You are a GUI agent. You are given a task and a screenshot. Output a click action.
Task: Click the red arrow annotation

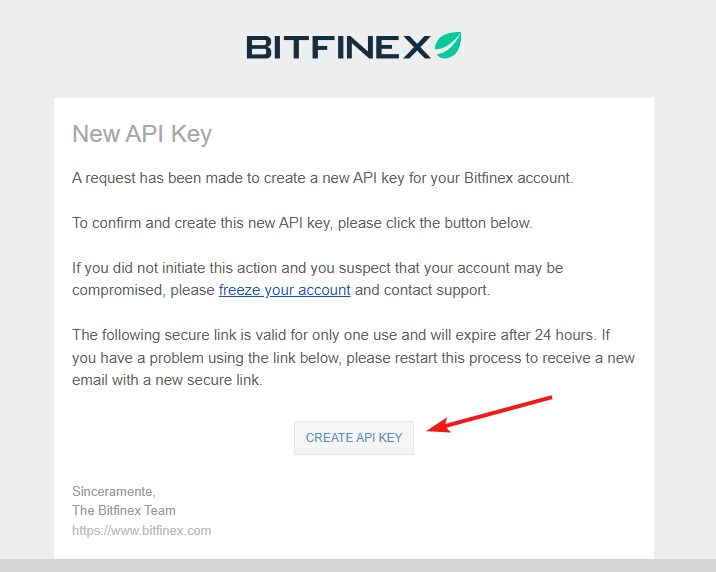click(490, 414)
